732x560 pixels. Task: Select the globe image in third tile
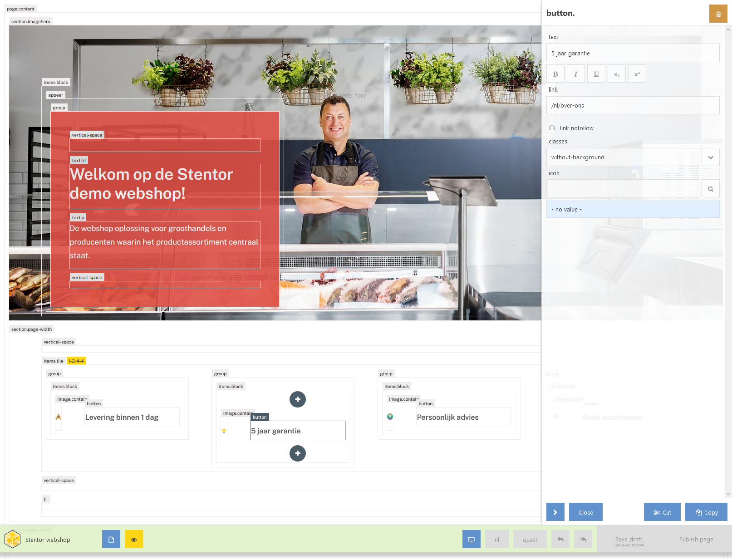click(390, 417)
